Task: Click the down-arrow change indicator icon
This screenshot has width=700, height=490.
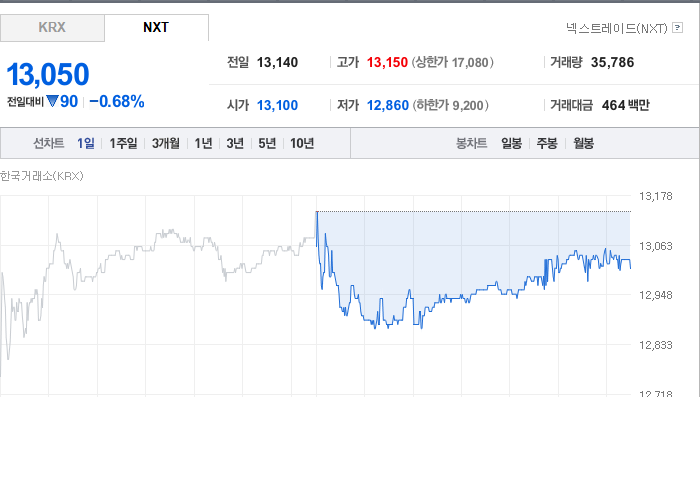Action: coord(53,101)
